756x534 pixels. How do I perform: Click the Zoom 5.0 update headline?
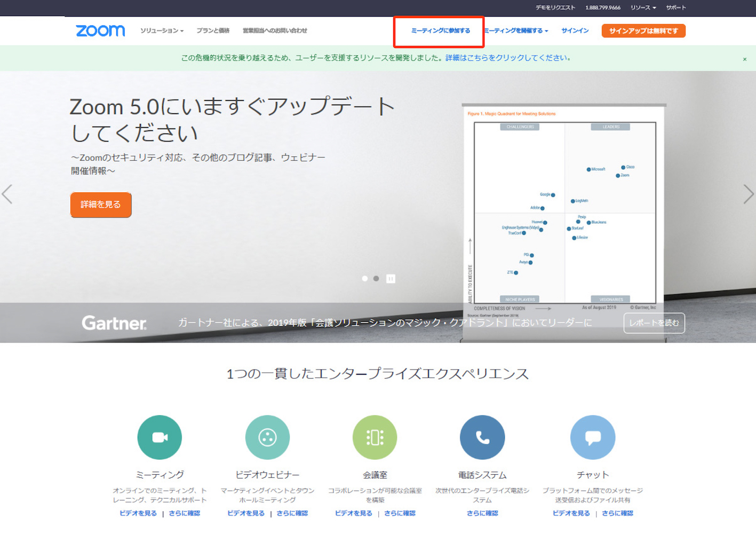click(x=232, y=120)
